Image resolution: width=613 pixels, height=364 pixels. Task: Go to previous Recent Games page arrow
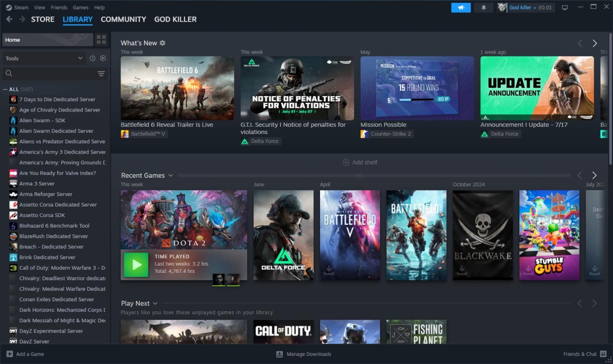click(580, 175)
